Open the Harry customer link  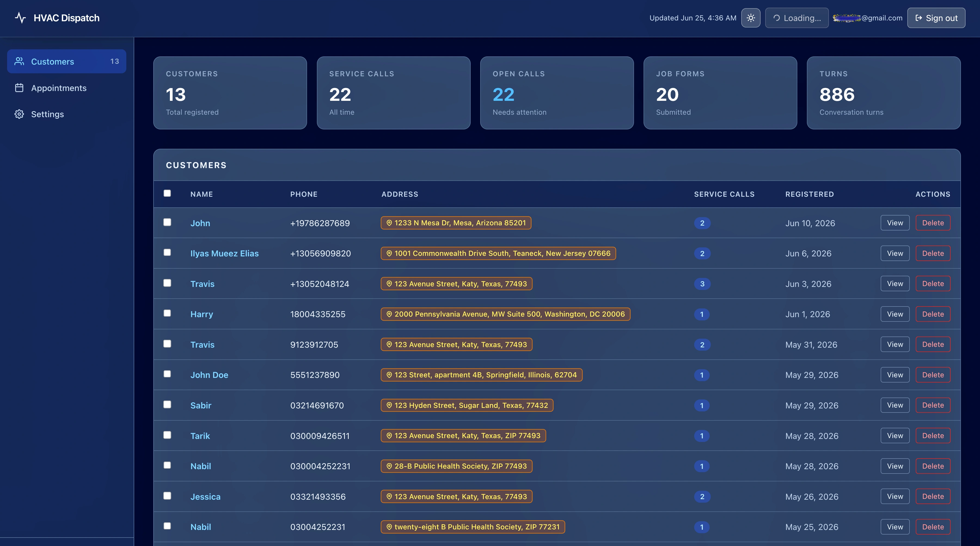pos(202,314)
